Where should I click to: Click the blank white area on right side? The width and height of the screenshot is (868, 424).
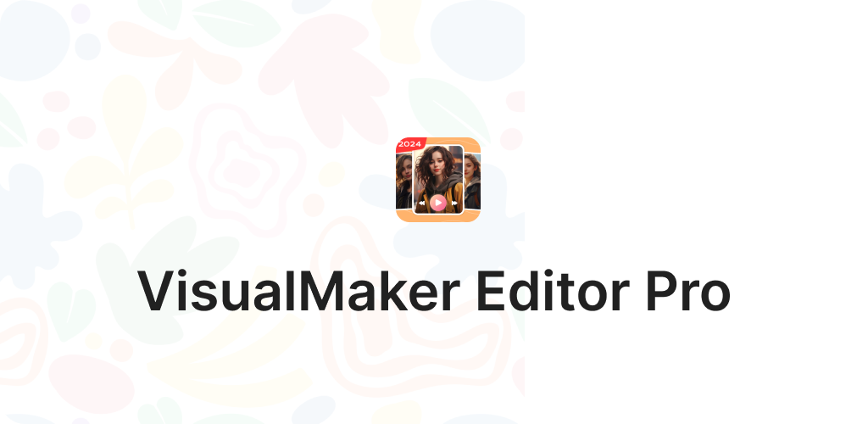[696, 138]
